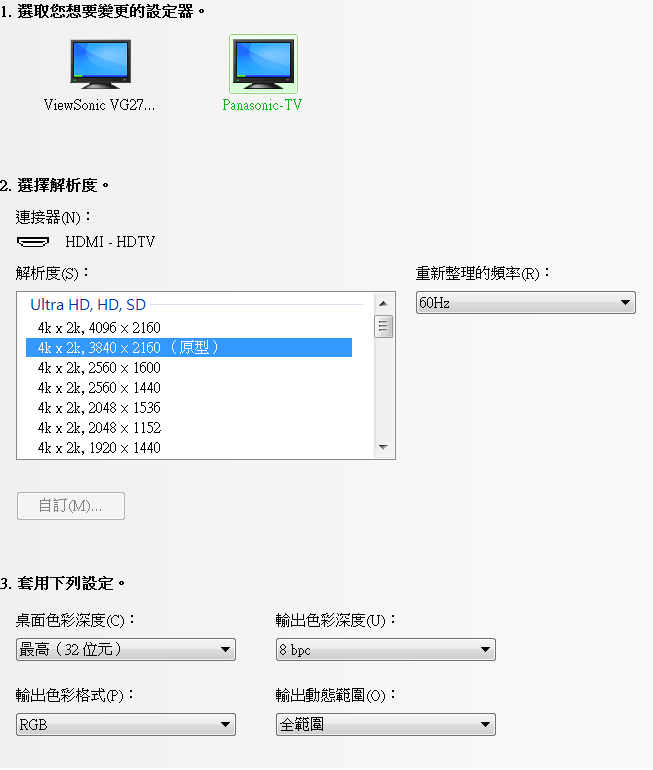Select resolution 4k x 2k, 2560 × 1440

(x=189, y=388)
